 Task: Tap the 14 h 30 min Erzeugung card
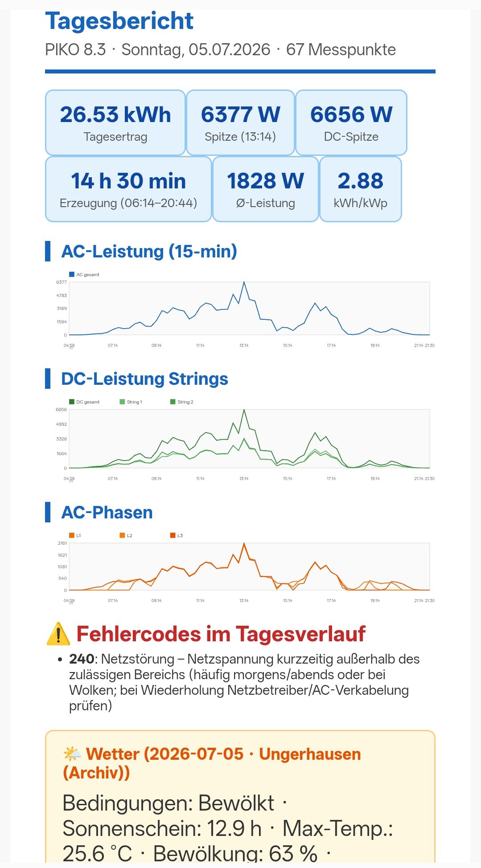(128, 189)
